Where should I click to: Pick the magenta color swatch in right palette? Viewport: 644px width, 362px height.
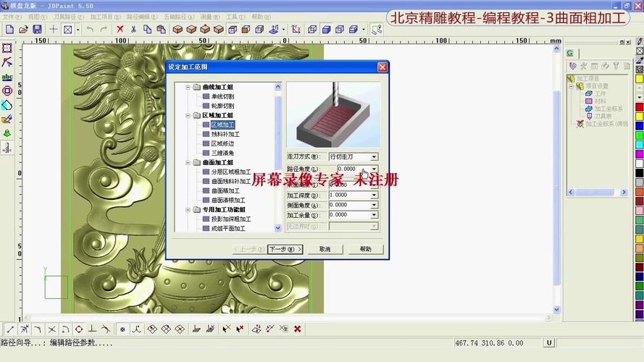[640, 154]
